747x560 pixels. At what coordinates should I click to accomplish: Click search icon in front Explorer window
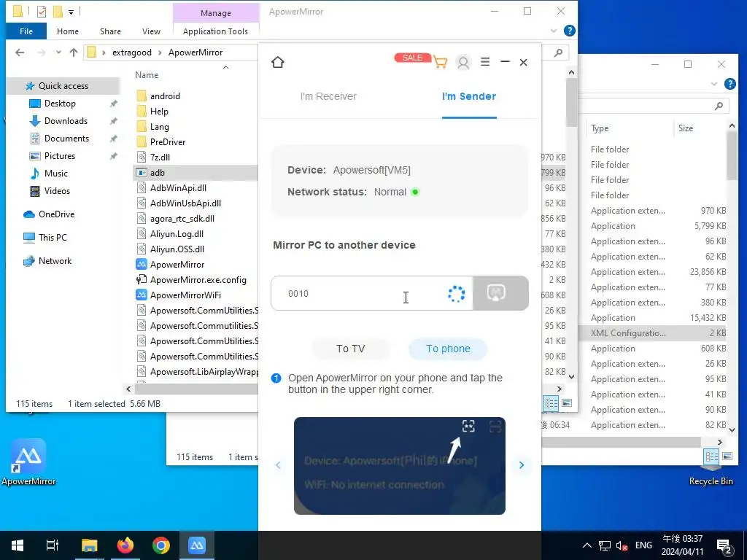pos(558,52)
